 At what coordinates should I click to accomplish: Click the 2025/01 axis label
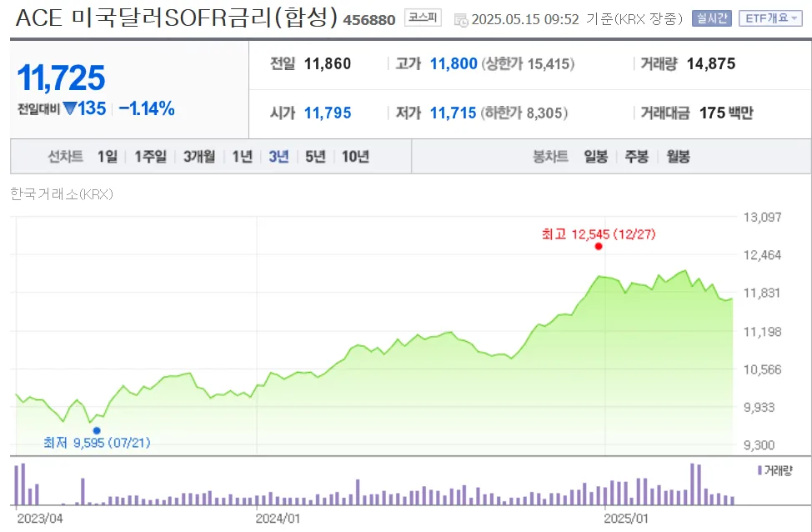point(626,519)
